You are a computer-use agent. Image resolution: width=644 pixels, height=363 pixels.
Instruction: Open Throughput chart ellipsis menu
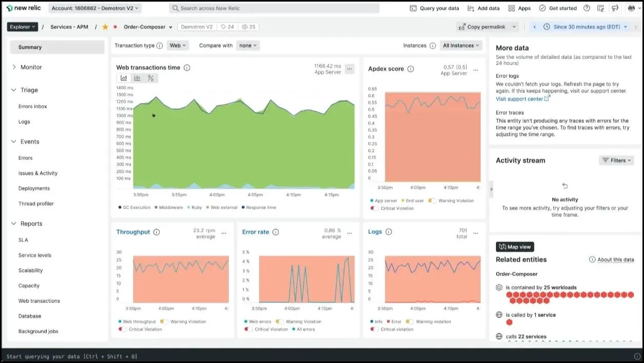coord(224,233)
